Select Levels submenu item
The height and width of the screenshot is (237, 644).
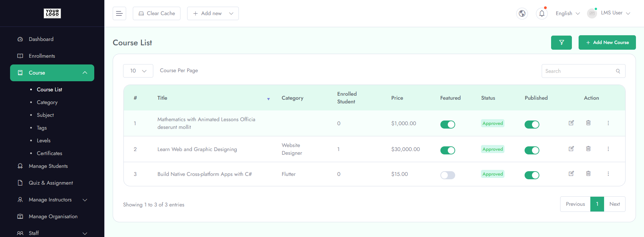coord(44,141)
